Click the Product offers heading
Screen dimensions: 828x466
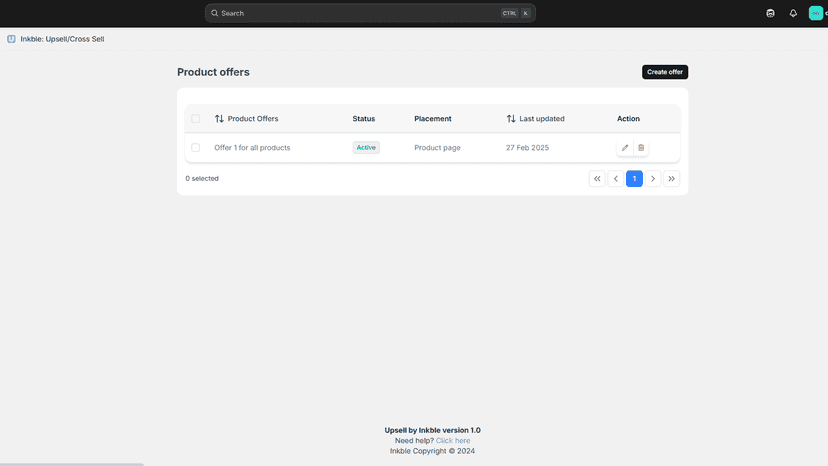213,72
